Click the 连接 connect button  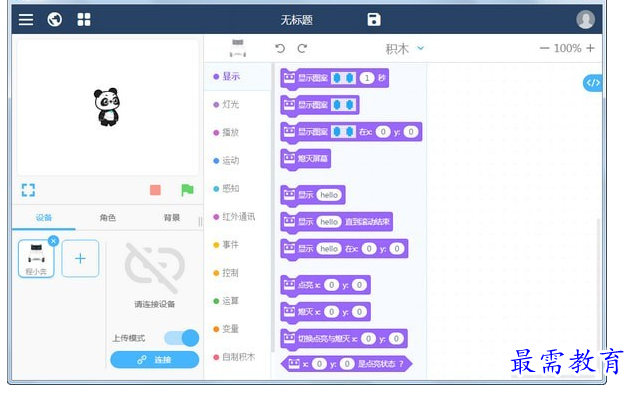pyautogui.click(x=155, y=360)
